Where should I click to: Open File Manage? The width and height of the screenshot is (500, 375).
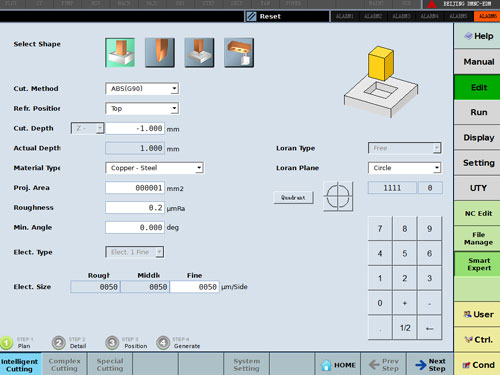(x=477, y=238)
